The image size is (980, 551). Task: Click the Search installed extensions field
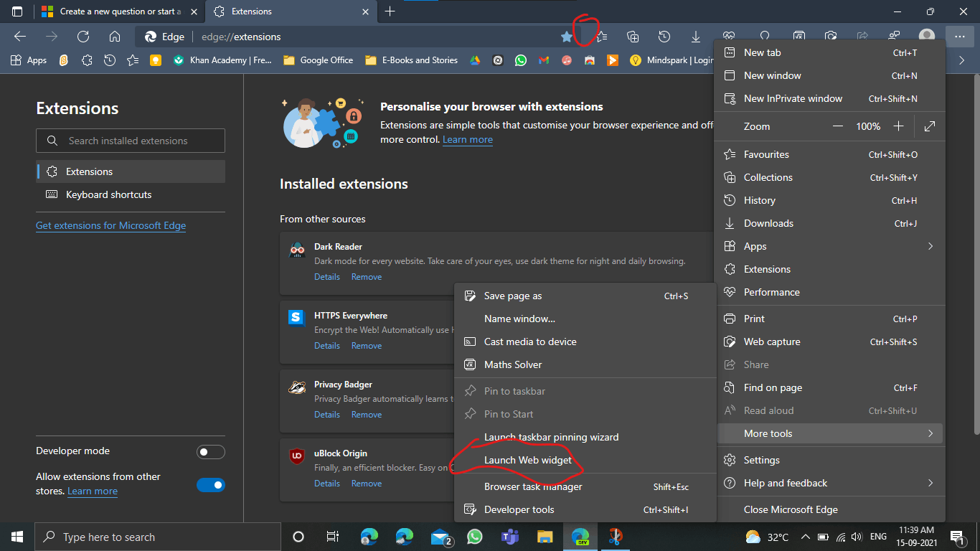[131, 141]
